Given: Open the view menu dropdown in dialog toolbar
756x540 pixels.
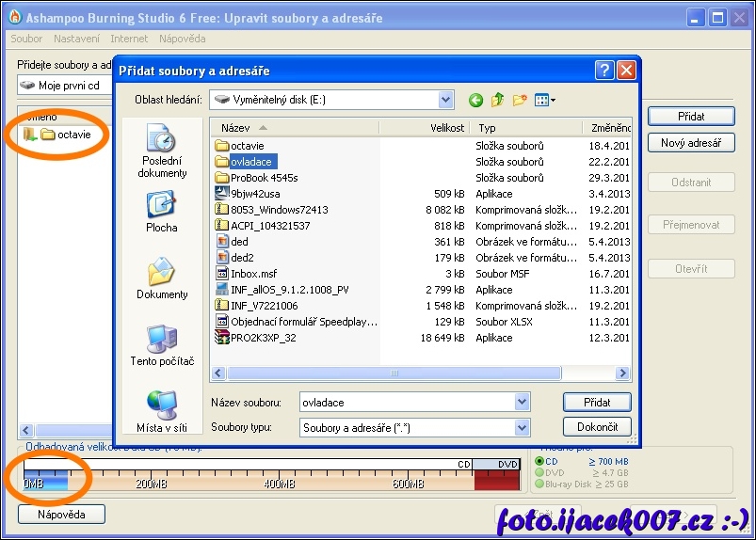Looking at the screenshot, I should click(x=546, y=100).
